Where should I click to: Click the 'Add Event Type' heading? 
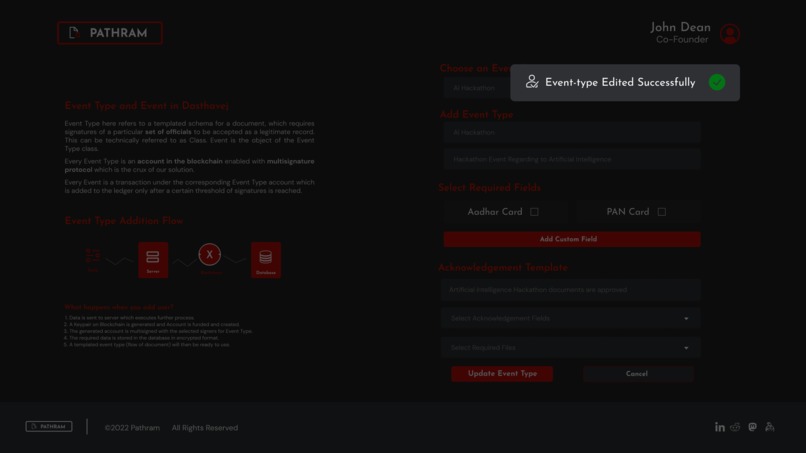pyautogui.click(x=476, y=115)
